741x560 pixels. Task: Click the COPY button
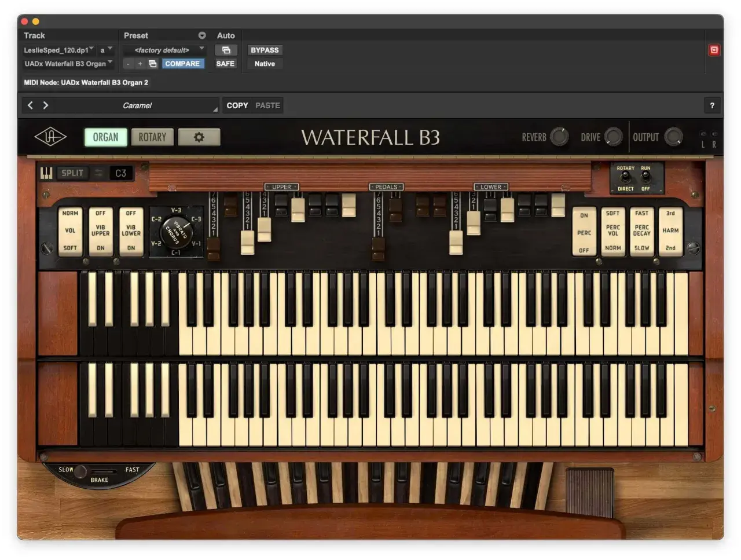coord(237,105)
